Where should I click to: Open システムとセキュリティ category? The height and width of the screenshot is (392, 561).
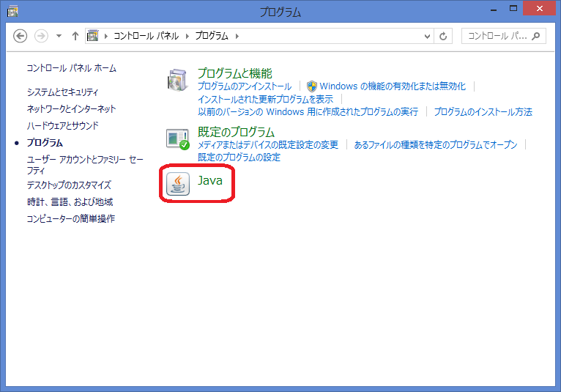tap(62, 92)
